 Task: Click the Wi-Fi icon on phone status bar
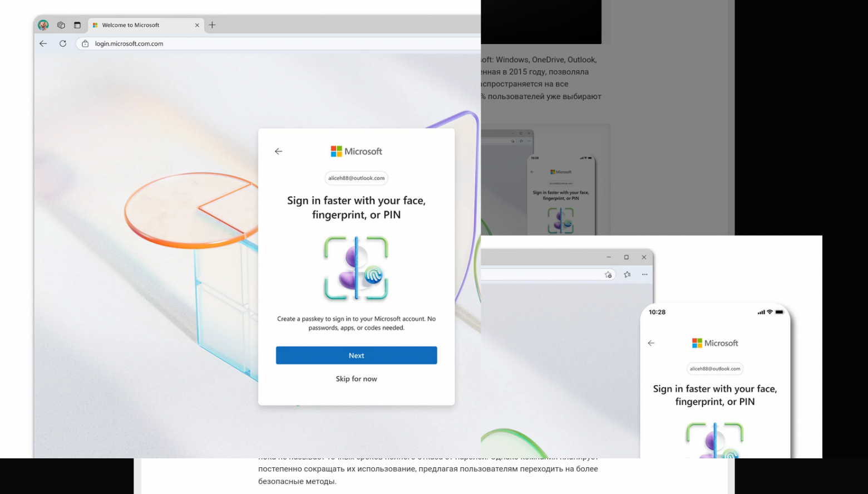point(770,312)
